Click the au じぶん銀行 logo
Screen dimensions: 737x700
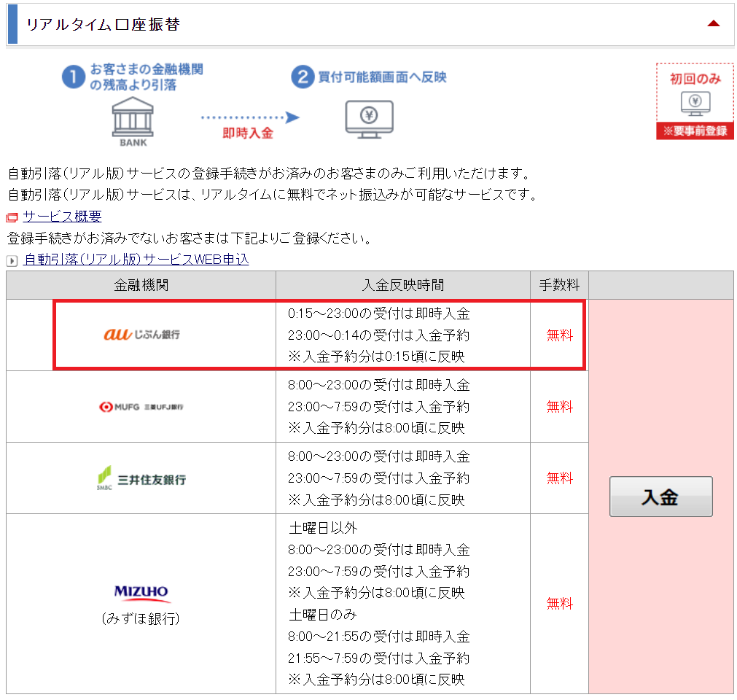click(x=141, y=335)
